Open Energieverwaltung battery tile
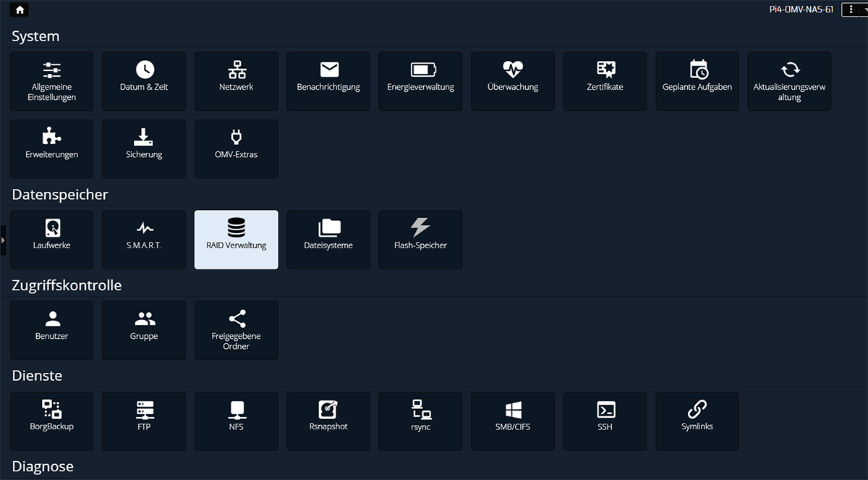 tap(420, 81)
